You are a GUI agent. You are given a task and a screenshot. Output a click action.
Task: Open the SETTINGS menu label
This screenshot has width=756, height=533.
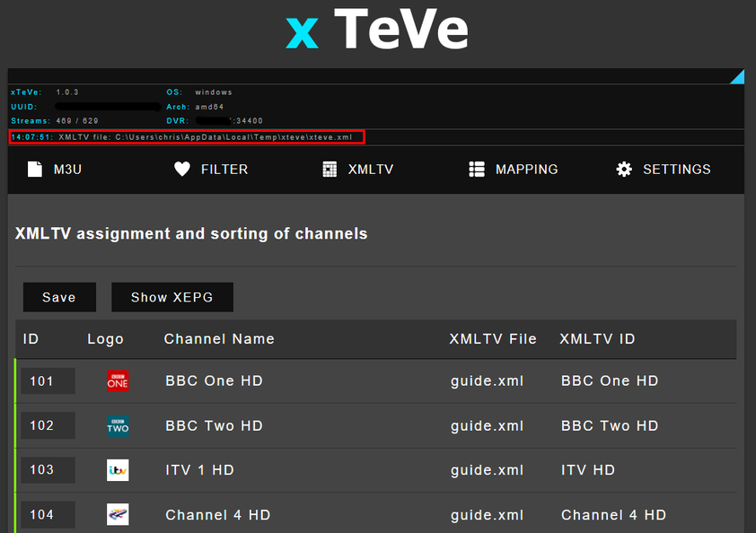(676, 170)
